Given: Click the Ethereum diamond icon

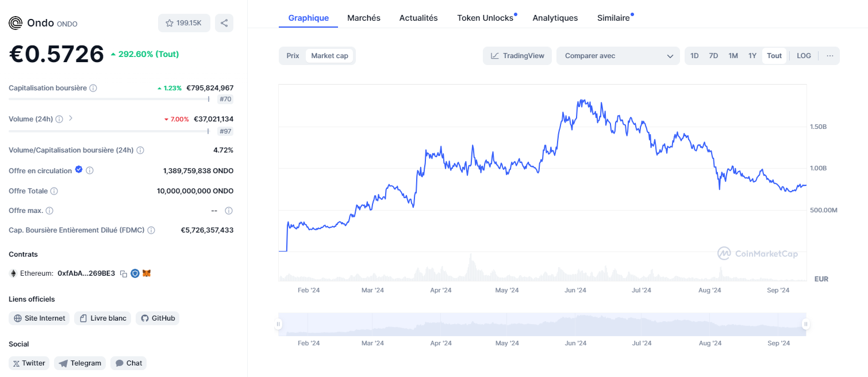Looking at the screenshot, I should point(13,273).
